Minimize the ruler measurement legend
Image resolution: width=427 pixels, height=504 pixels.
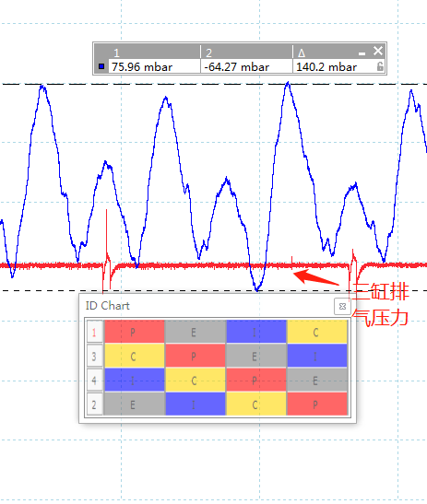tap(362, 53)
